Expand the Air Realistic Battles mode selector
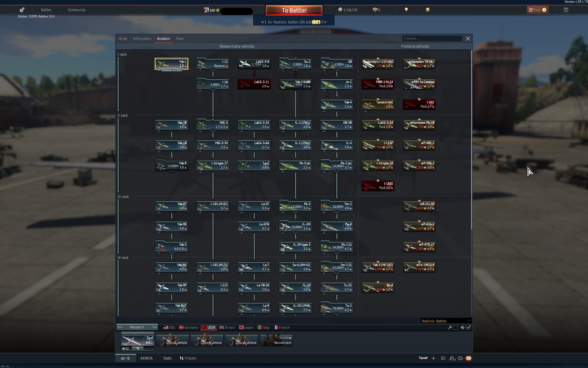The width and height of the screenshot is (588, 368). (294, 22)
